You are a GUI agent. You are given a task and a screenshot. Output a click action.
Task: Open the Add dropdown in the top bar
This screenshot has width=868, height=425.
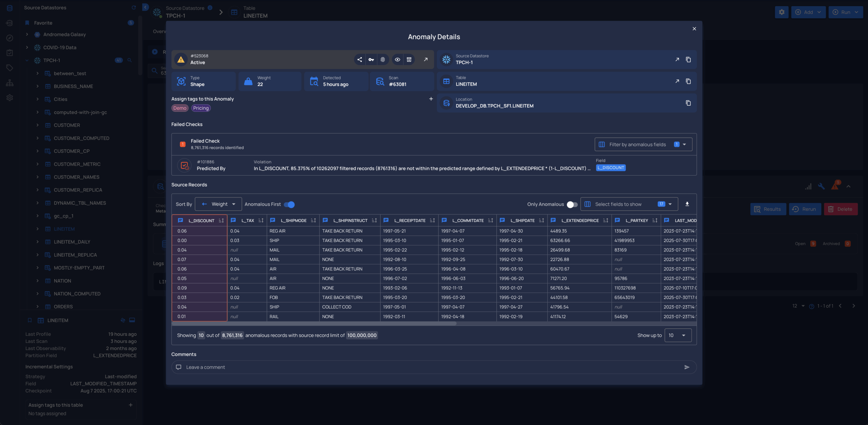click(x=808, y=12)
